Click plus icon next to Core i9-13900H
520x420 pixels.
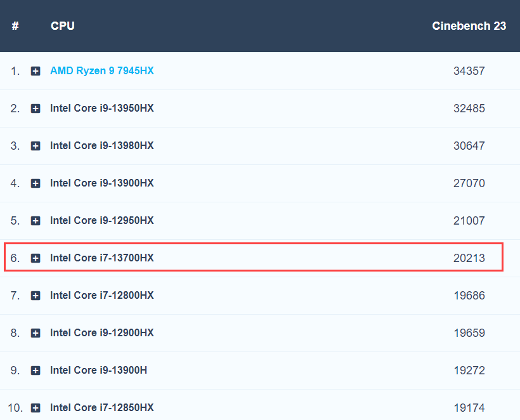point(36,371)
